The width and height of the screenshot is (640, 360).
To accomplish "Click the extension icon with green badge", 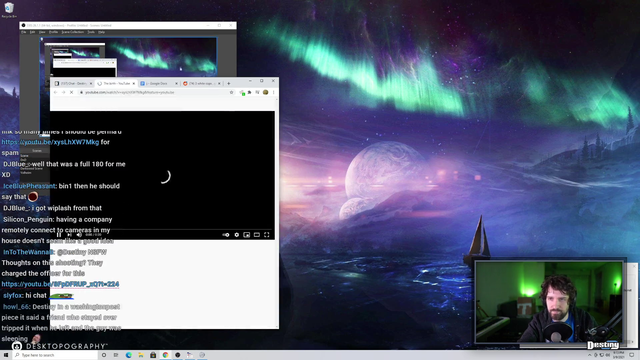I will (x=242, y=93).
